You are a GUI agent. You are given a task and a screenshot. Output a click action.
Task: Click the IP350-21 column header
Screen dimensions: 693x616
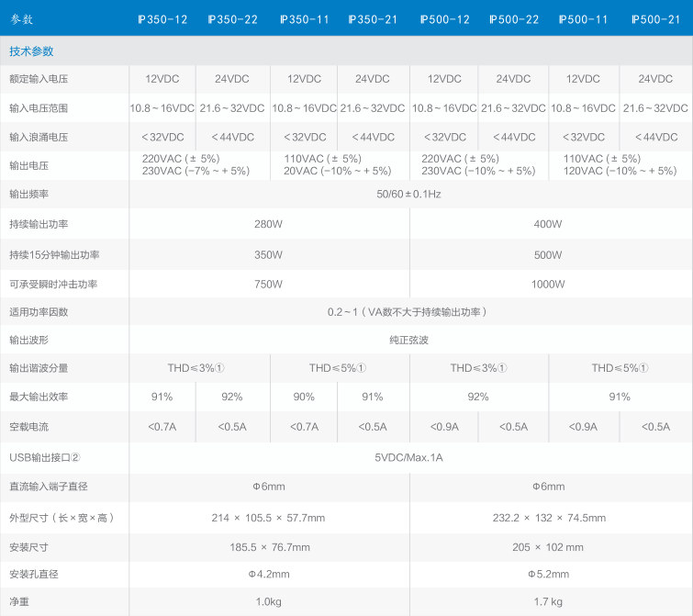click(373, 18)
